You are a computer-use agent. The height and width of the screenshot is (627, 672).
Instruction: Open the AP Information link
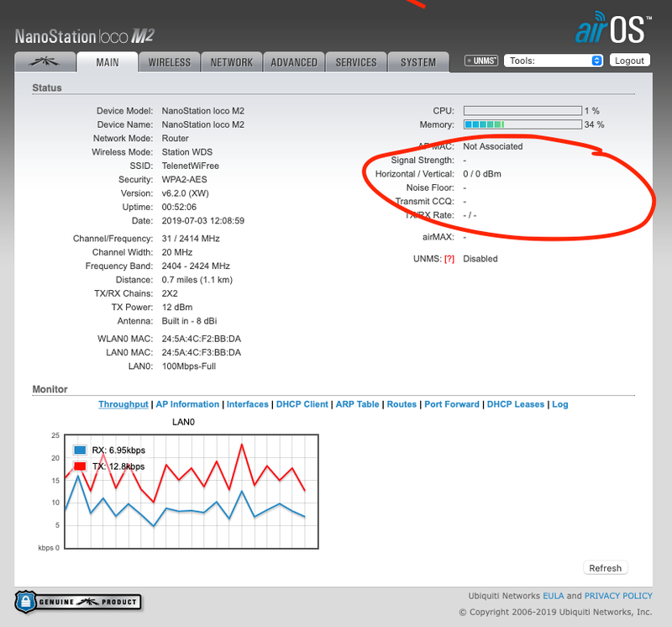click(x=187, y=404)
